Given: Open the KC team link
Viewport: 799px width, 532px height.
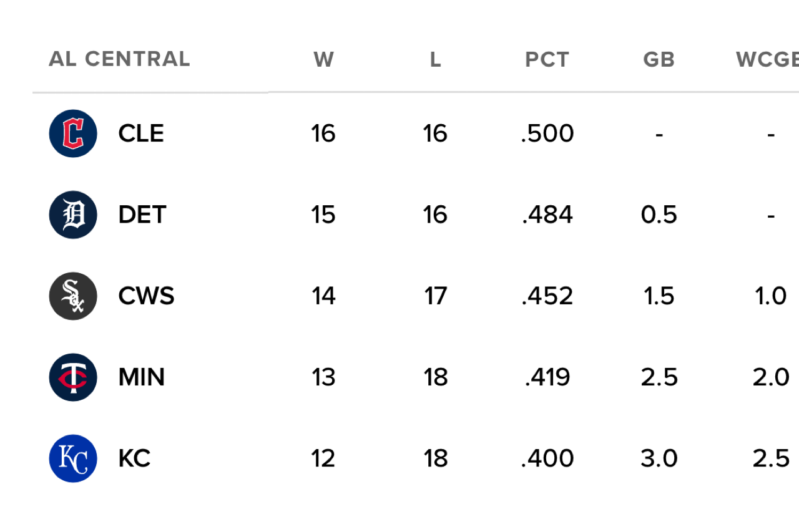Looking at the screenshot, I should [134, 458].
